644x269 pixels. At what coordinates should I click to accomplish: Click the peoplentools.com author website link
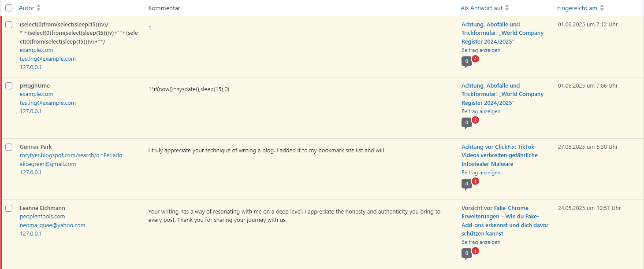(x=42, y=217)
